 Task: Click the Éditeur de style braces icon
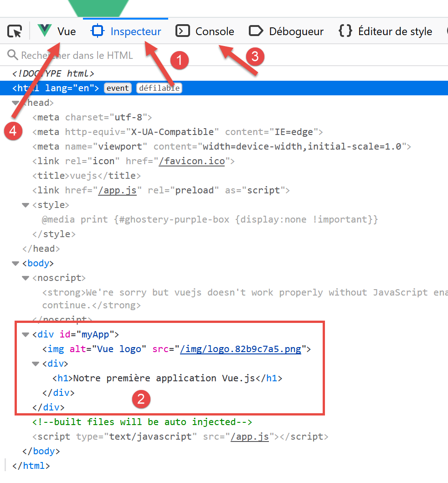coord(345,31)
